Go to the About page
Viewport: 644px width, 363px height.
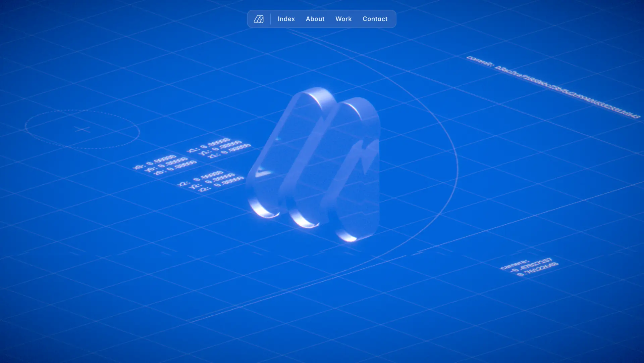pyautogui.click(x=315, y=19)
